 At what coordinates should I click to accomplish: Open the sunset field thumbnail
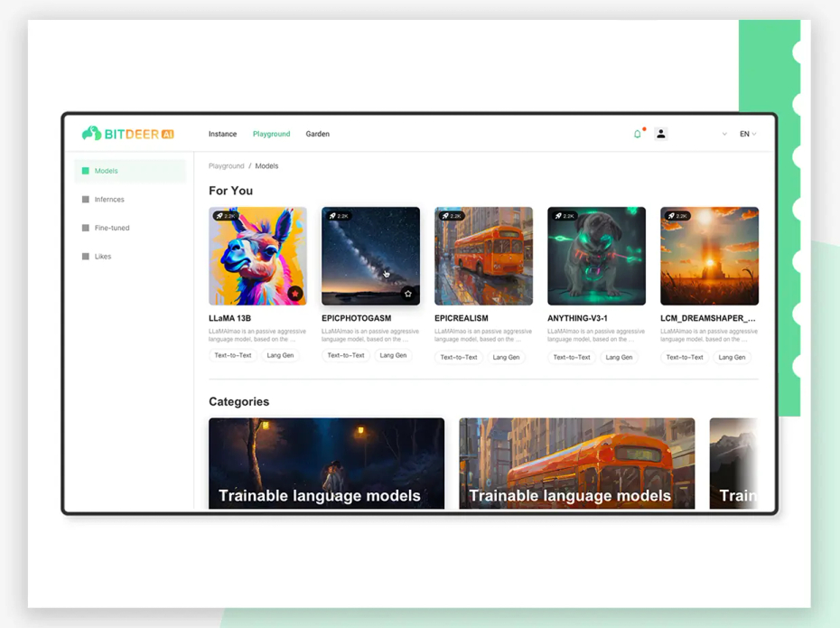tap(710, 256)
